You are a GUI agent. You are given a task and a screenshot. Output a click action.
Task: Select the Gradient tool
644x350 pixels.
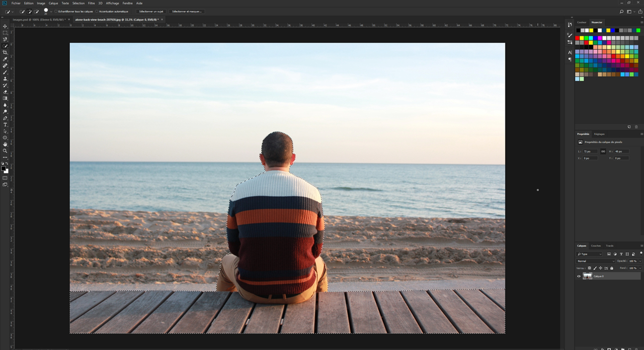(x=5, y=98)
